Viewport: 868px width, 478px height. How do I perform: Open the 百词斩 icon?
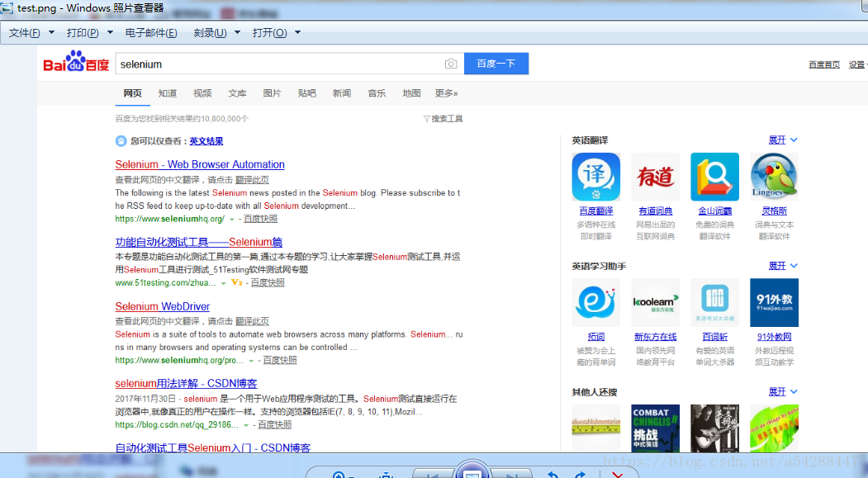714,302
